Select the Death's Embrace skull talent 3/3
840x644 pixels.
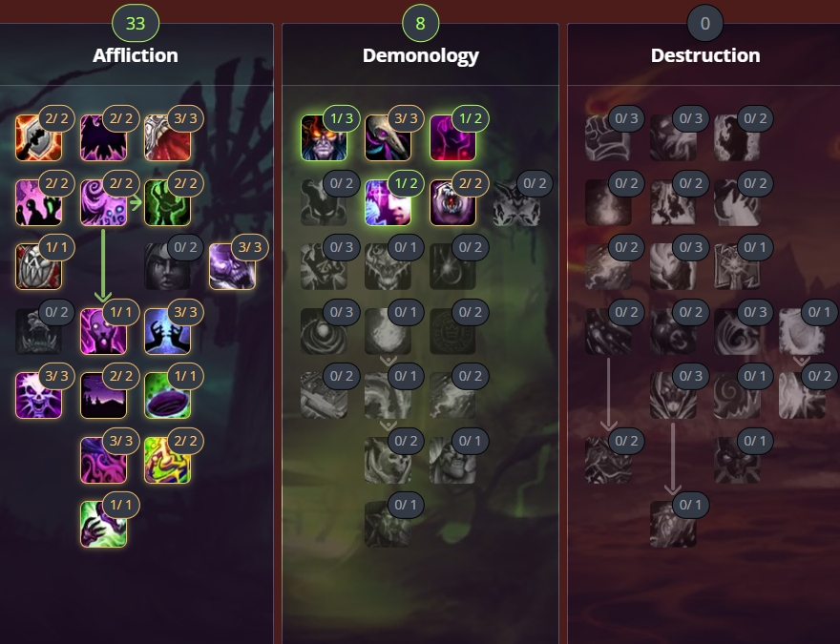tap(38, 396)
